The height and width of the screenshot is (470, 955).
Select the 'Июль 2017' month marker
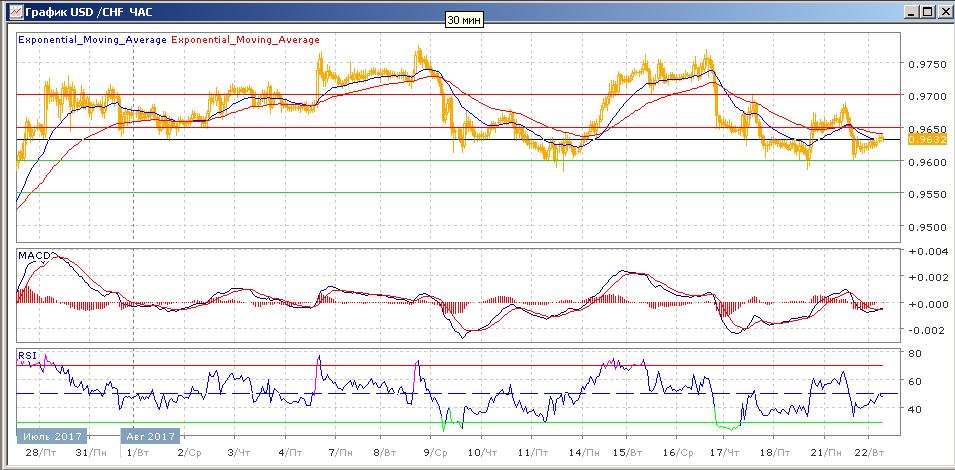pyautogui.click(x=51, y=436)
